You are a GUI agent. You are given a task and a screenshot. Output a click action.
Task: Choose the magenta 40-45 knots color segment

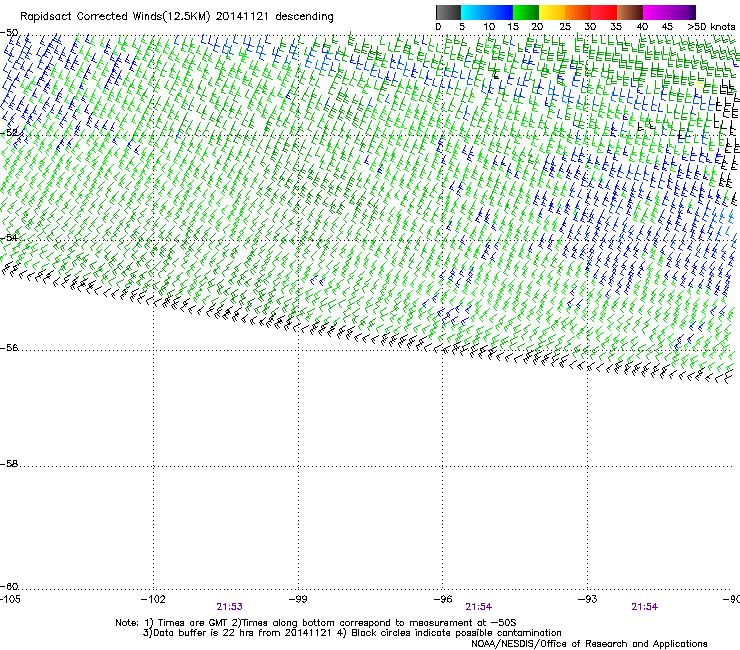click(x=656, y=12)
